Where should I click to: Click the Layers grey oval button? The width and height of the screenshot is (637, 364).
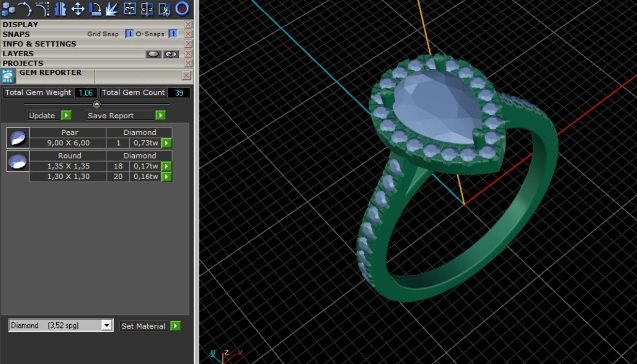(x=153, y=54)
